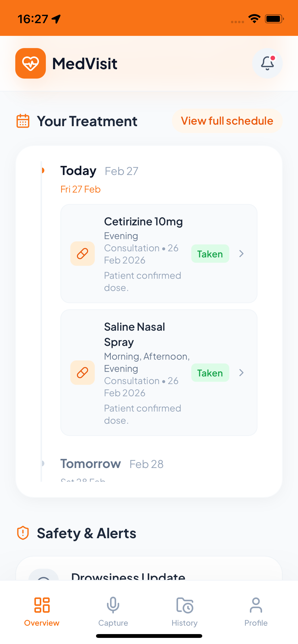This screenshot has width=298, height=644.
Task: Expand Saline Nasal Spray details chevron
Action: pyautogui.click(x=241, y=373)
